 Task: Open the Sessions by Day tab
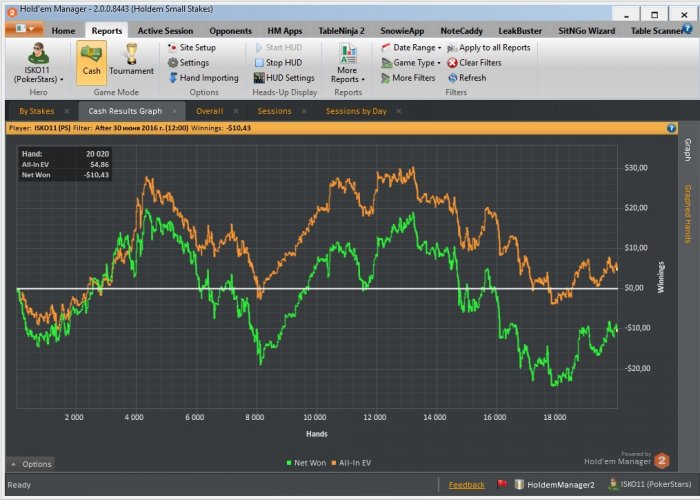click(x=355, y=110)
